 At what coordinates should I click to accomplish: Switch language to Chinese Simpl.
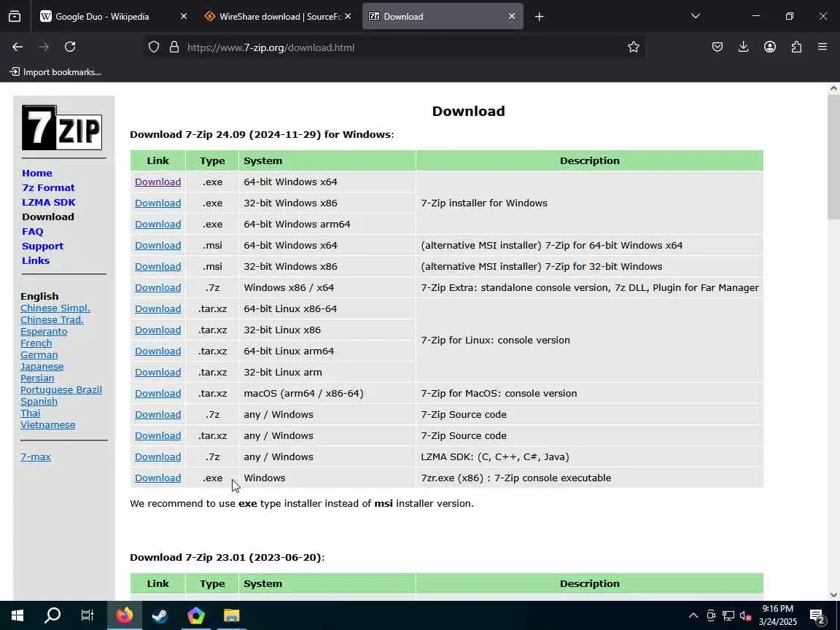coord(55,308)
